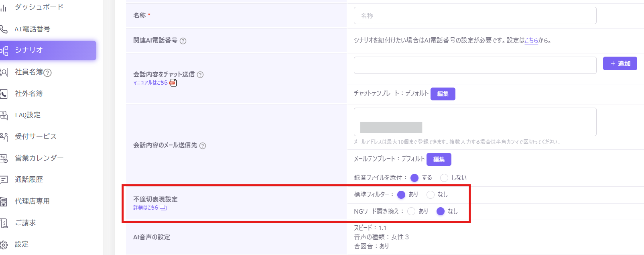This screenshot has width=644, height=255.
Task: Click the こちら link for AI電話番号 settings
Action: pyautogui.click(x=531, y=40)
